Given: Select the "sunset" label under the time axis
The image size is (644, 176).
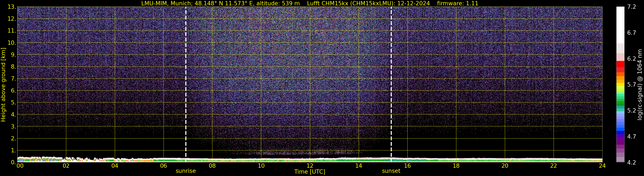Looking at the screenshot, I should pos(391,171).
